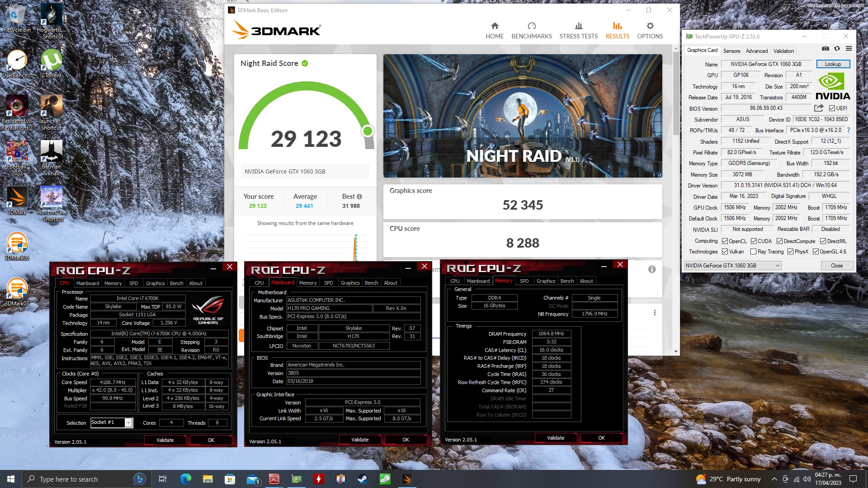Toggle the OpenCL checkbox in GPU-Z
The image size is (868, 488).
[x=725, y=241]
